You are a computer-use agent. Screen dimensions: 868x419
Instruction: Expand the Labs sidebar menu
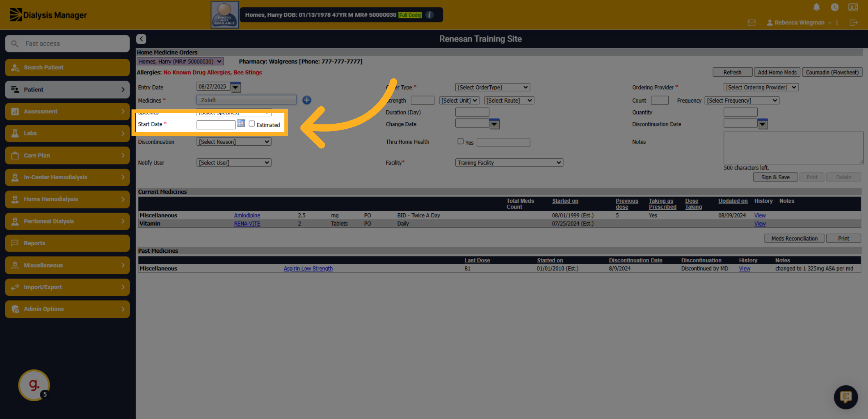pos(67,133)
